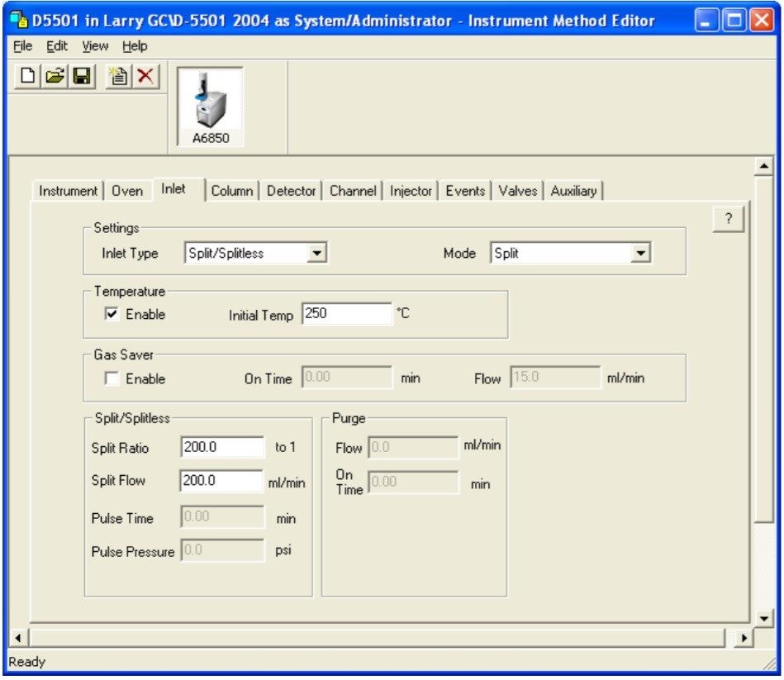Open the Inlet Type dropdown
The width and height of the screenshot is (784, 680).
pyautogui.click(x=317, y=254)
